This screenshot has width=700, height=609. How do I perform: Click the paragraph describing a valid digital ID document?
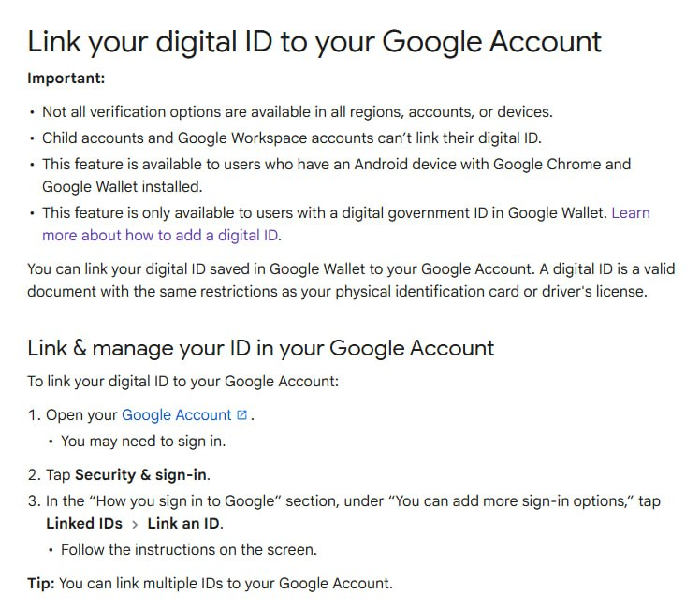[350, 280]
